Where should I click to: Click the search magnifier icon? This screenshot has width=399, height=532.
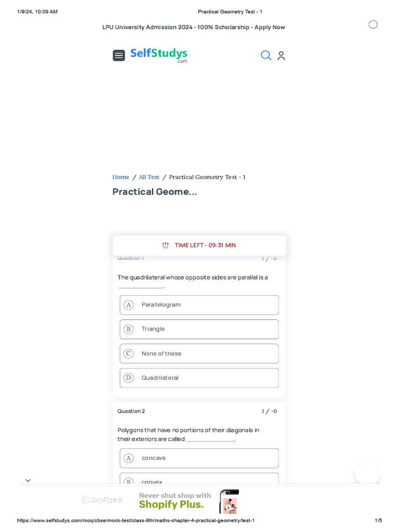coord(266,56)
